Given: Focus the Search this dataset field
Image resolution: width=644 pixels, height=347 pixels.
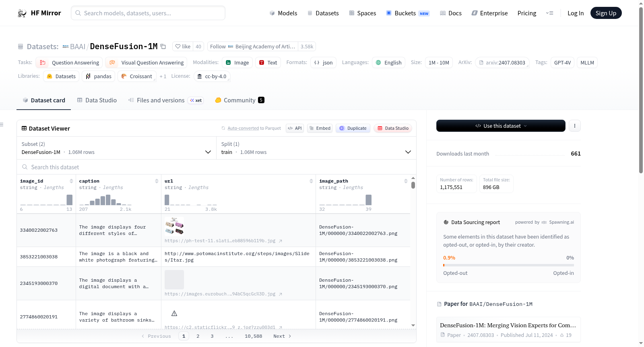Looking at the screenshot, I should pyautogui.click(x=217, y=167).
